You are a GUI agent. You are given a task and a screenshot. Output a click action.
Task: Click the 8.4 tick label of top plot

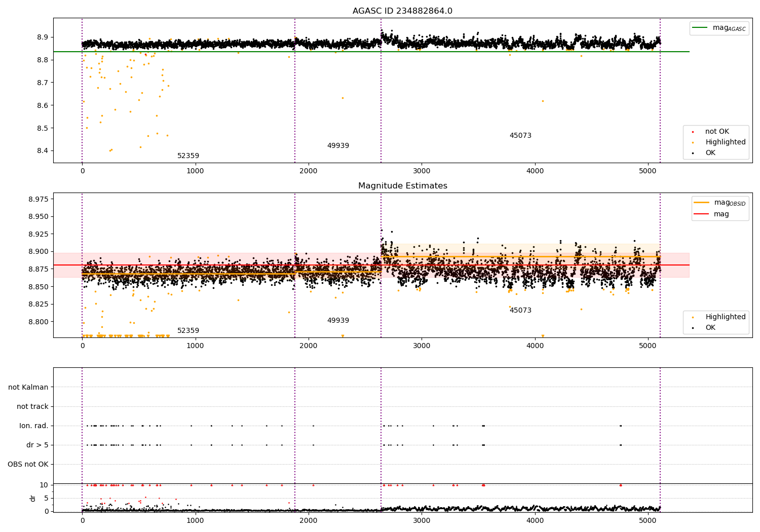[x=42, y=151]
